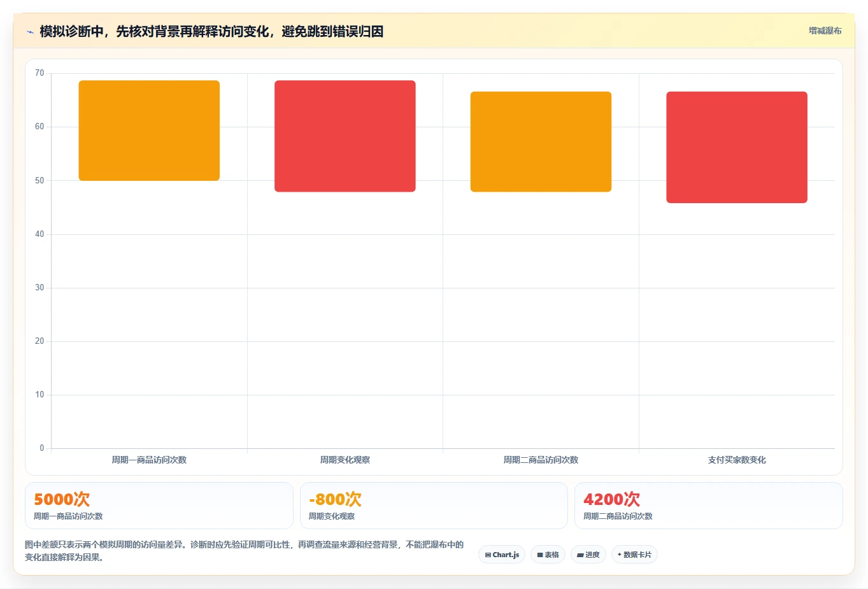
Task: Click the y-axis tick 60
Action: (x=39, y=127)
